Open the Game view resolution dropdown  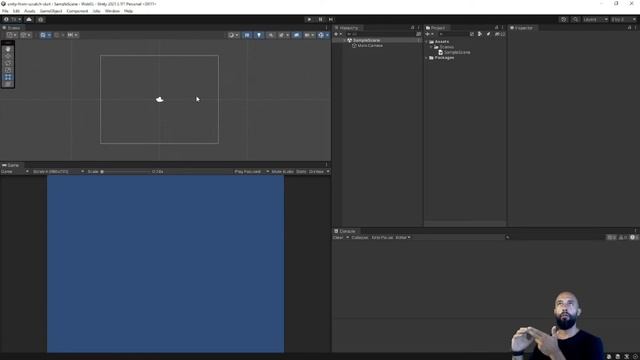tap(58, 172)
